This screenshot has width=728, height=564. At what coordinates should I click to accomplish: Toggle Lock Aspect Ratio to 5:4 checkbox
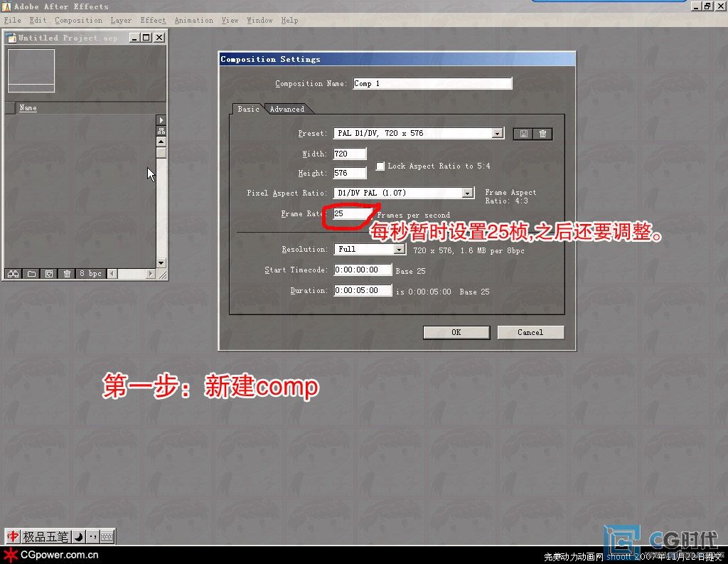[380, 166]
